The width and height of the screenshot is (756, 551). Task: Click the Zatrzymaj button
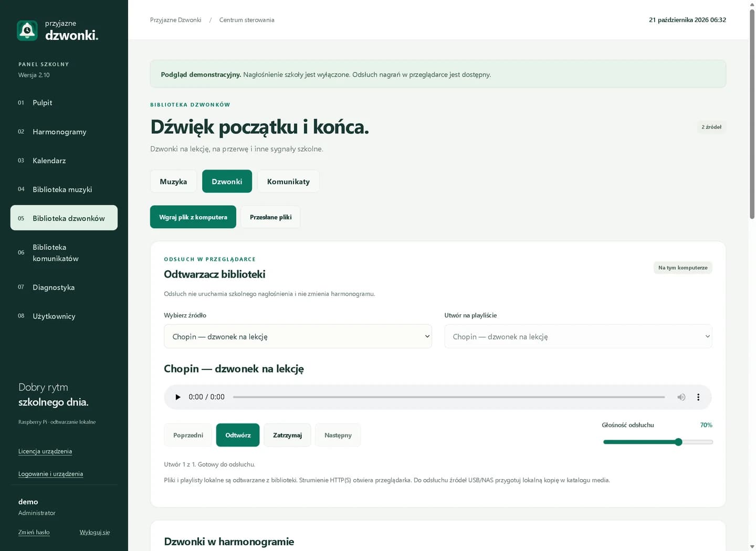pyautogui.click(x=287, y=435)
